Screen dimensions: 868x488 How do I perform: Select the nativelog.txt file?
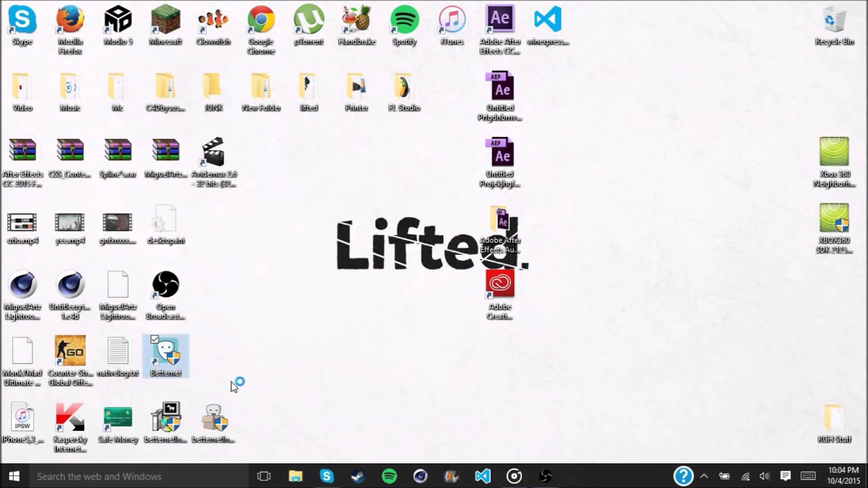(118, 357)
